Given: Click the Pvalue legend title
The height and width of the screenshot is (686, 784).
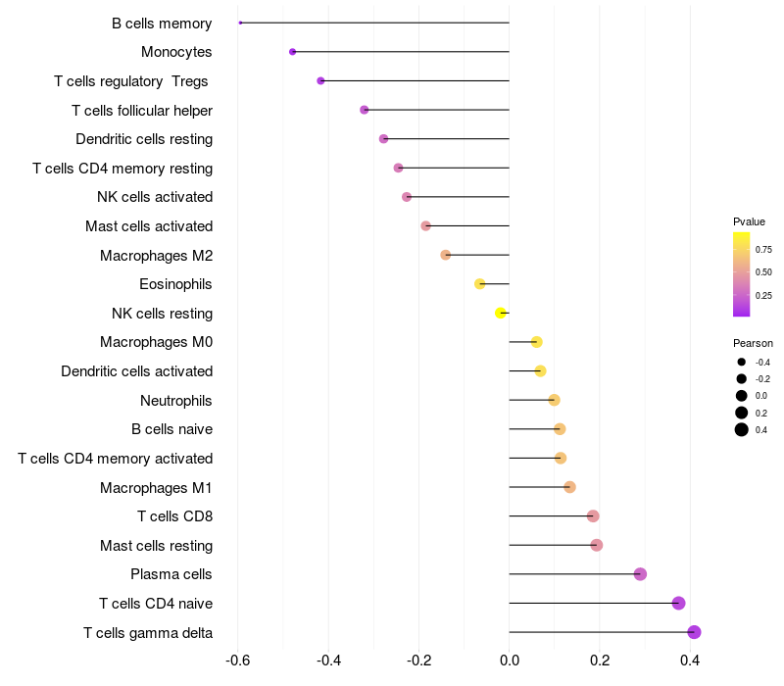Looking at the screenshot, I should tap(749, 221).
